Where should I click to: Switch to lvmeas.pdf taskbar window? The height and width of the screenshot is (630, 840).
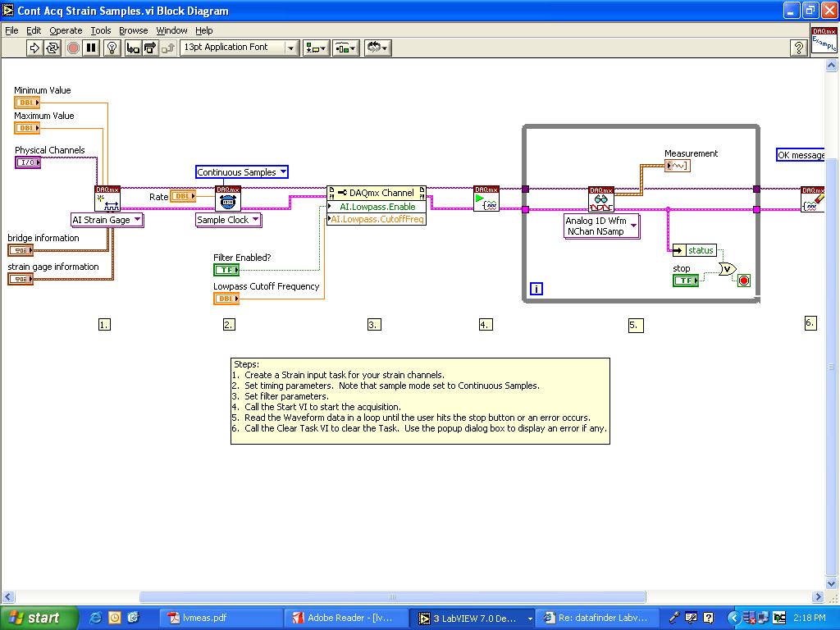(221, 618)
